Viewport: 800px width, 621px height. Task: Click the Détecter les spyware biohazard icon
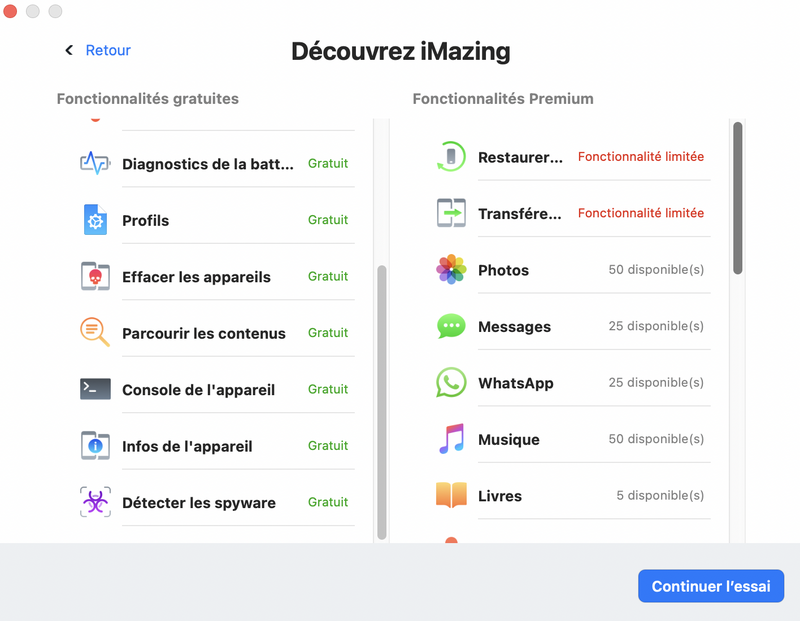point(95,502)
